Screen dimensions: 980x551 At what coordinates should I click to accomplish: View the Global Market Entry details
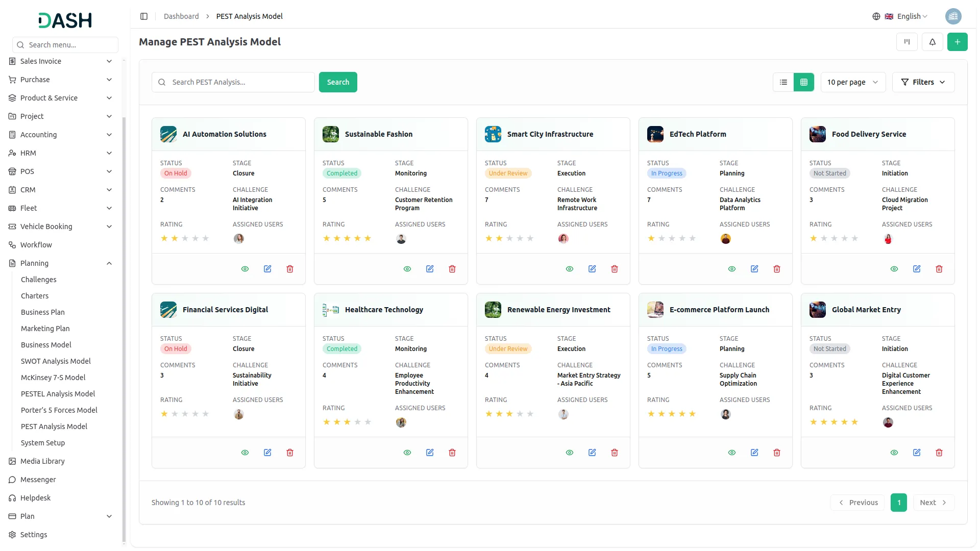894,453
